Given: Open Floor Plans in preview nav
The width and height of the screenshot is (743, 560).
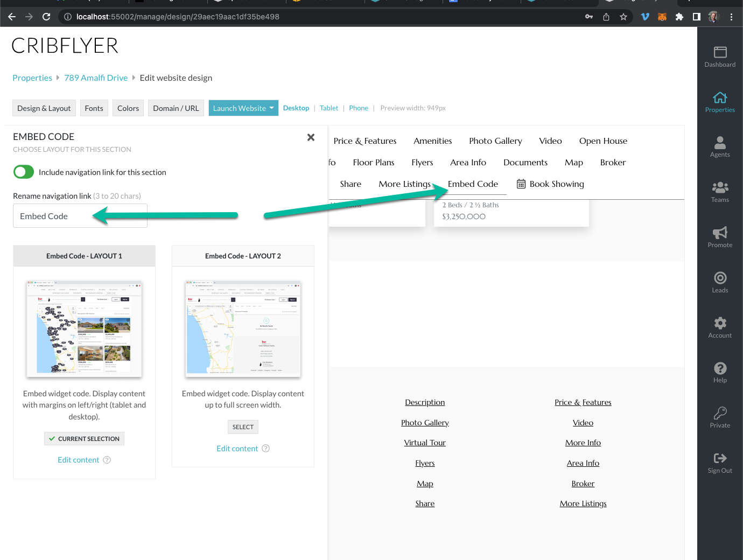Looking at the screenshot, I should pos(374,162).
